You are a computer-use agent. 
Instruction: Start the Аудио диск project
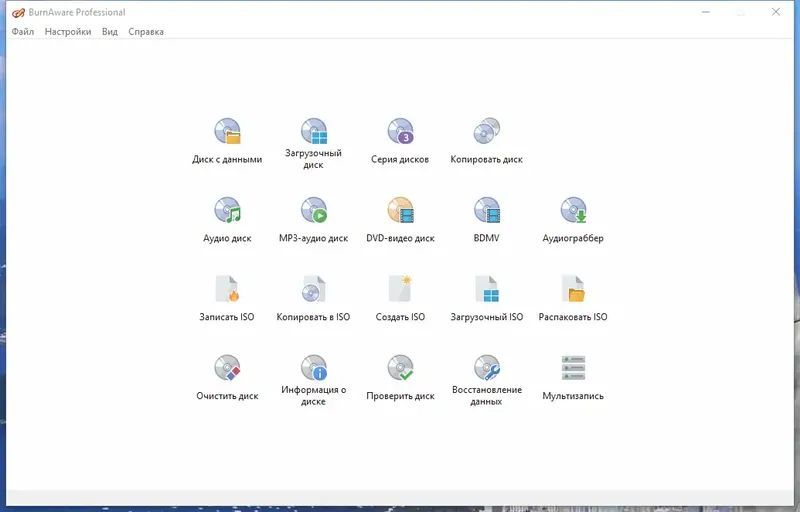(227, 220)
